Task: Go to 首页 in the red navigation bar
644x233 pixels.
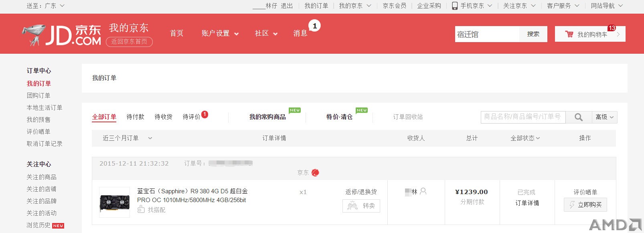Action: (176, 33)
